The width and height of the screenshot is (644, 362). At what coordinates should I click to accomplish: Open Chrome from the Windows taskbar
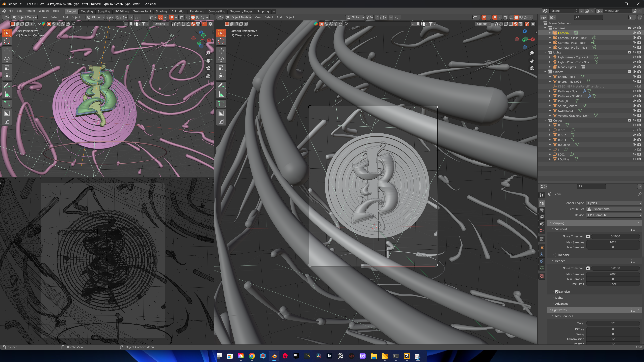[x=252, y=356]
